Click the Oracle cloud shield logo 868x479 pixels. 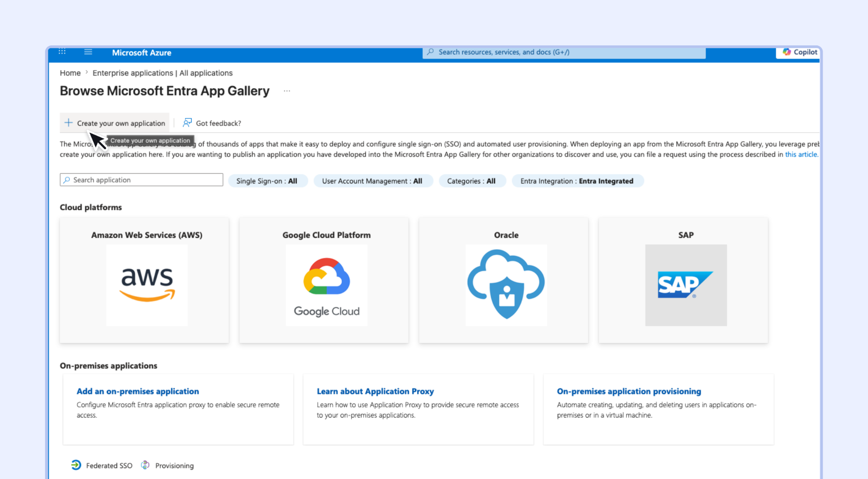click(x=506, y=285)
